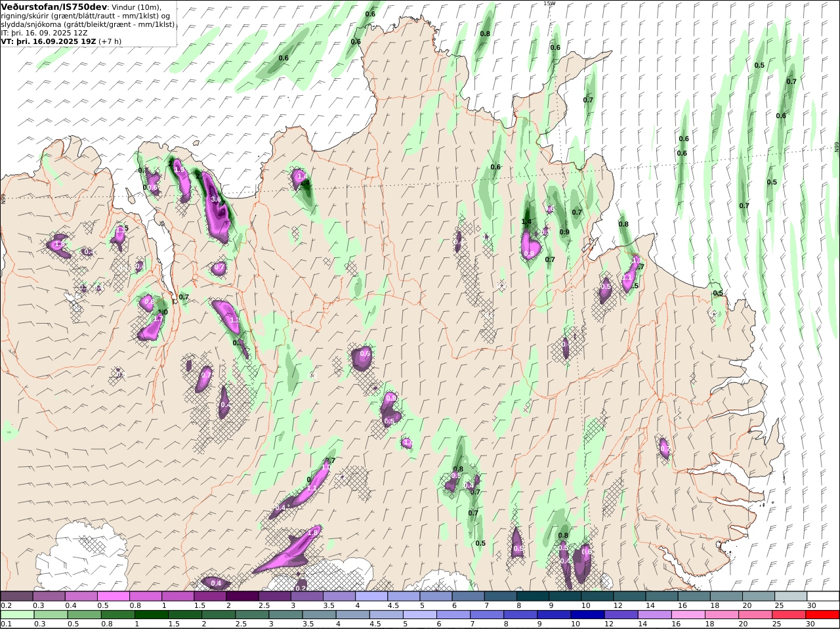
Task: Click the "slydda/snjókoma" text in the header
Action: (x=31, y=24)
